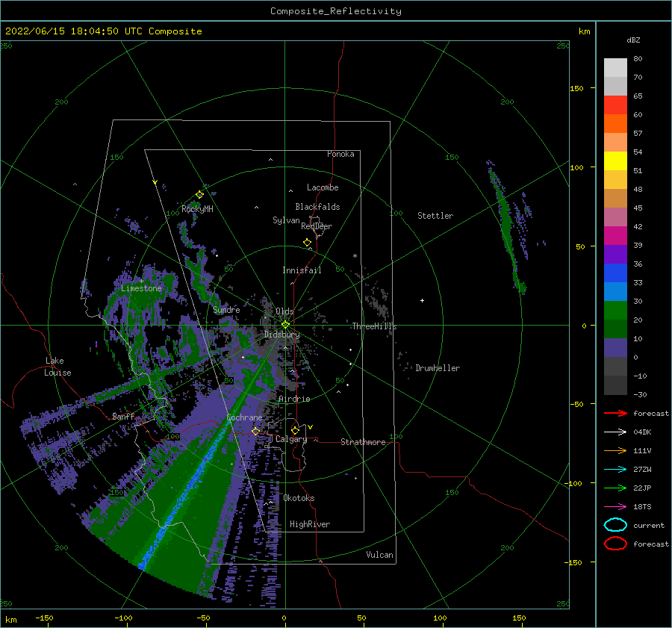672x628 pixels.
Task: Click the yellow diamond marker near Red Deer
Action: pyautogui.click(x=307, y=243)
